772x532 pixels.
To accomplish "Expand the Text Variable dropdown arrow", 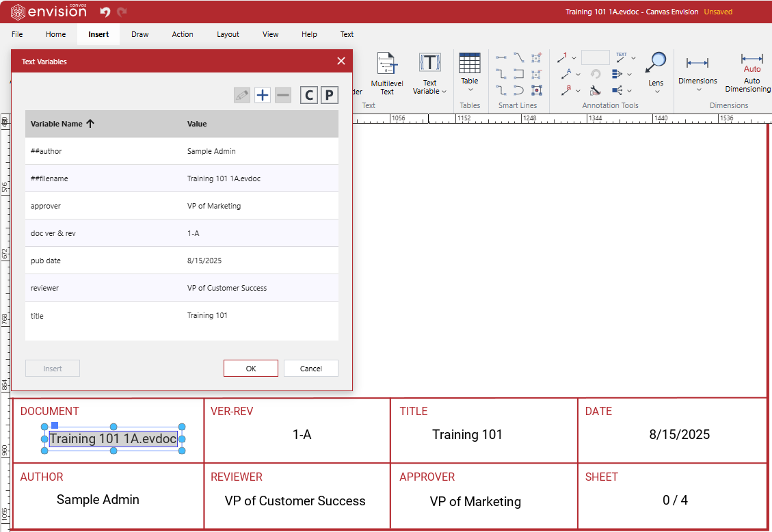I will (x=444, y=92).
